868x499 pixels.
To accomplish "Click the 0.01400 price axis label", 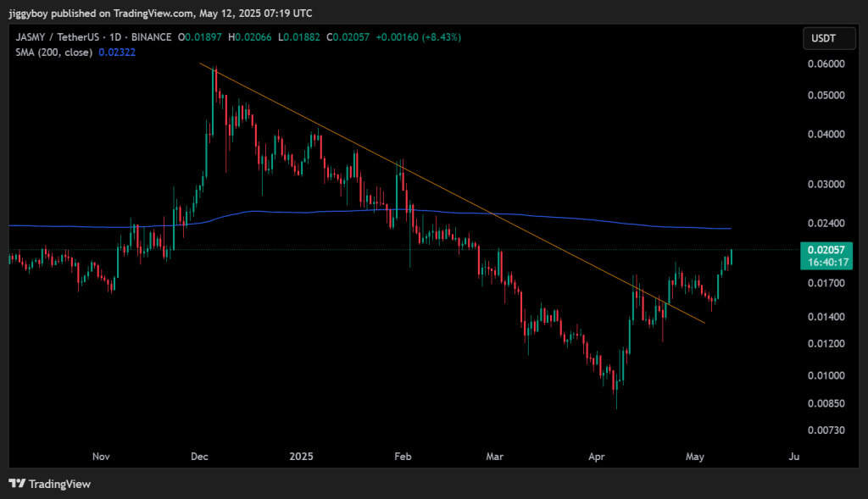I will click(826, 317).
